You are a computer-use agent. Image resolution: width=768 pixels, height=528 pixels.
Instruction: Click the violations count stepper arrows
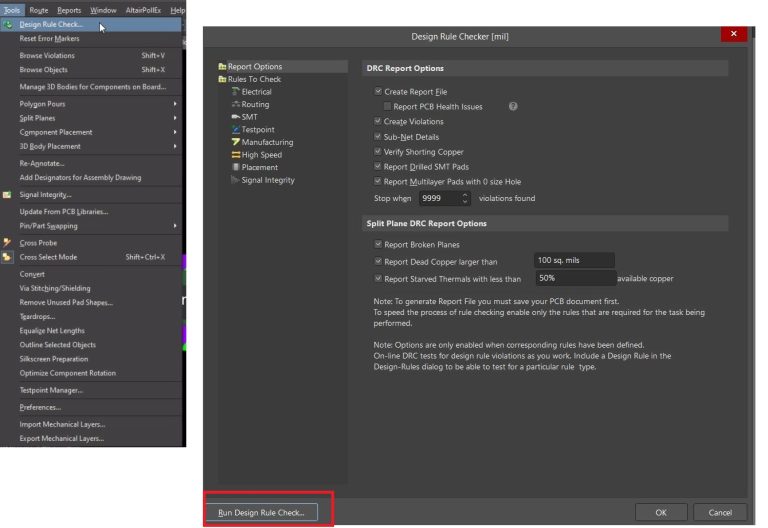465,198
